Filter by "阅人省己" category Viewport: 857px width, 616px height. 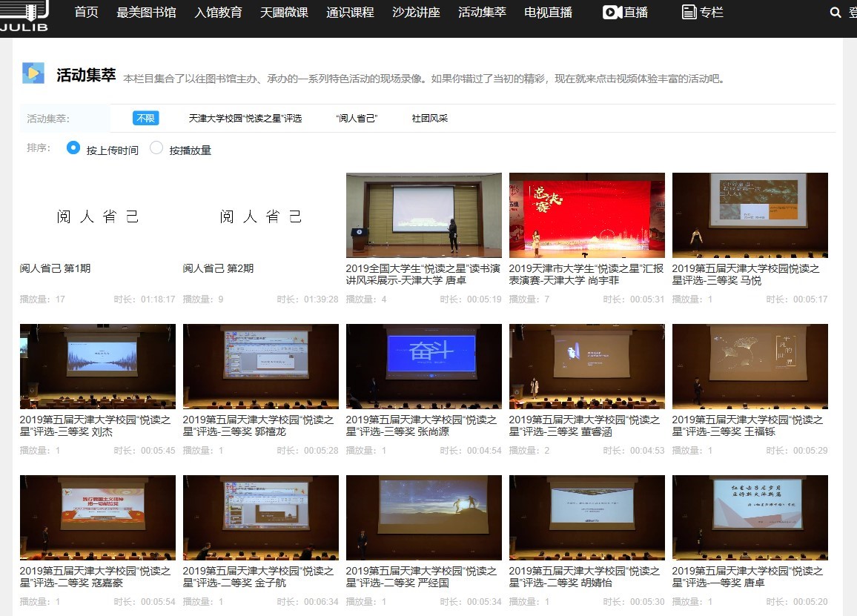357,119
